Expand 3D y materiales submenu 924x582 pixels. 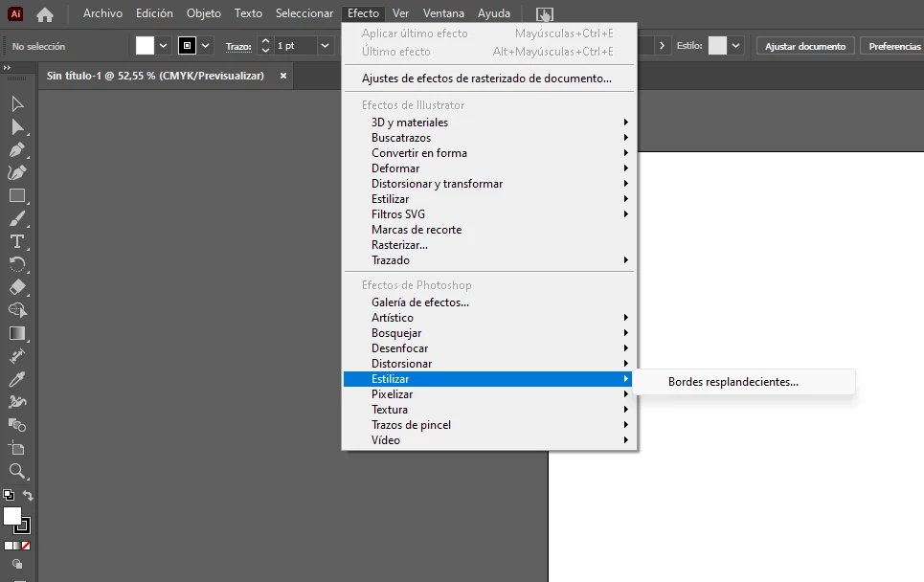click(x=490, y=122)
